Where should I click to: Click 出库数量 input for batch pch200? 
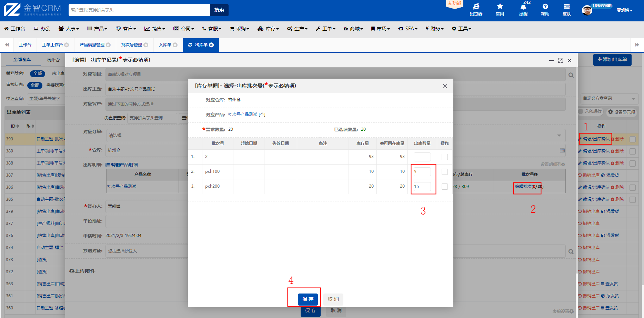[x=422, y=187]
